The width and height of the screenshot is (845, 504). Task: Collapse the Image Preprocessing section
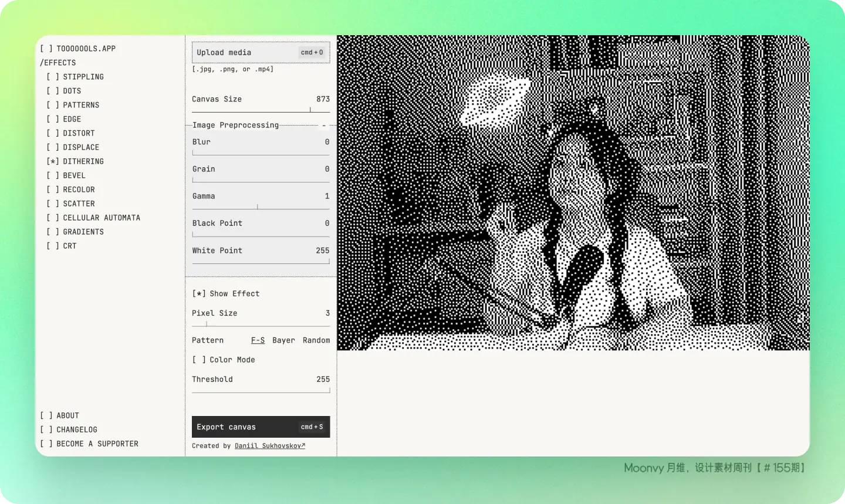323,126
